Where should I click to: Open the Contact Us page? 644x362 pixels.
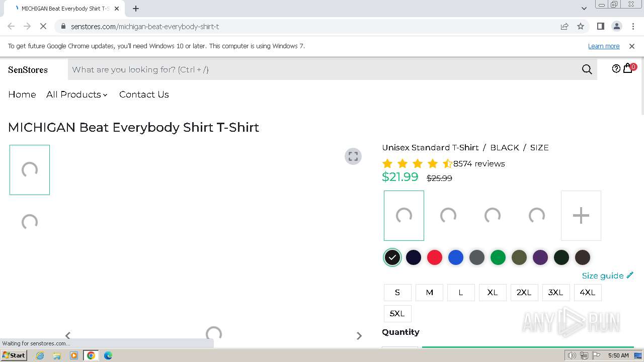tap(144, 95)
